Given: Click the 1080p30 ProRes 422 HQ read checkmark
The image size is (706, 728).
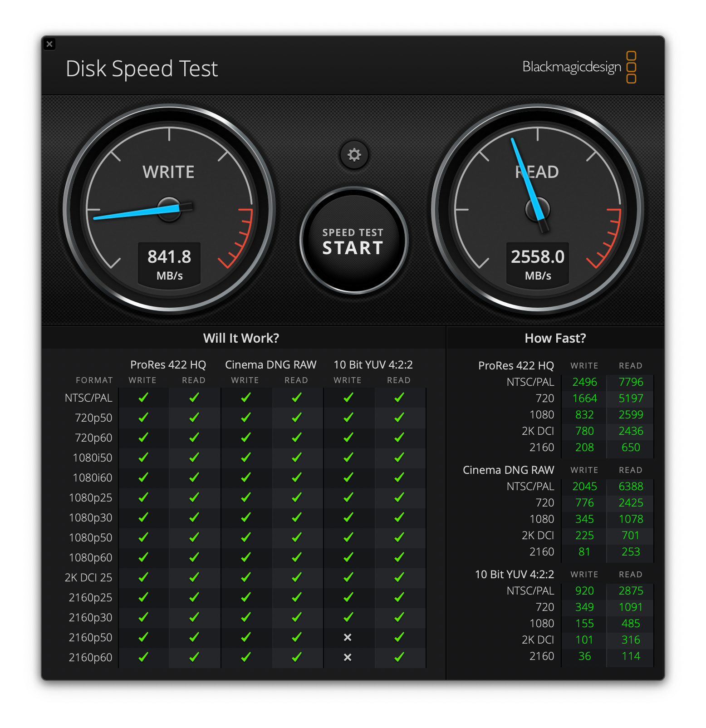Looking at the screenshot, I should pyautogui.click(x=194, y=517).
